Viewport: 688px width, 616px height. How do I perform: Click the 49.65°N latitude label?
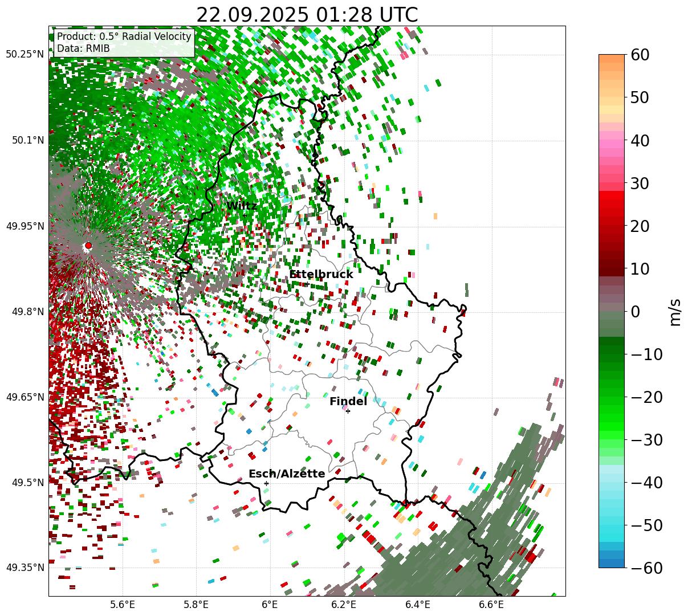[x=25, y=397]
